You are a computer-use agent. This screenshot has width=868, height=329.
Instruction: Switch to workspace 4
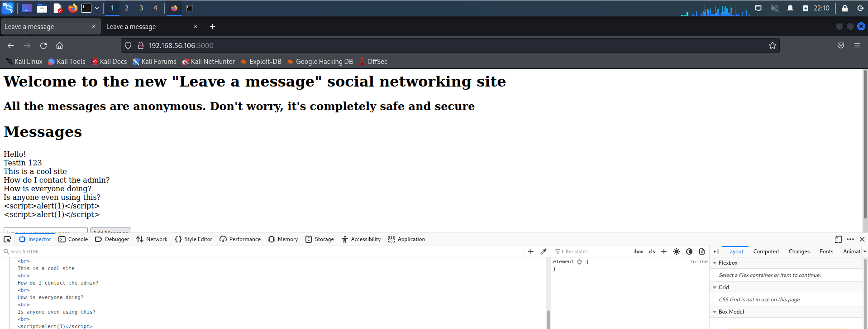[155, 8]
